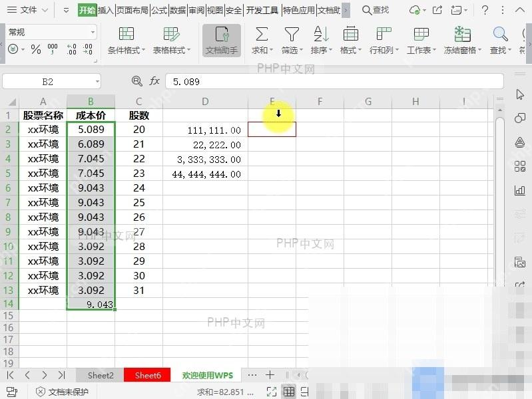Image resolution: width=532 pixels, height=399 pixels.
Task: Switch to normal grid view icon
Action: 289,392
